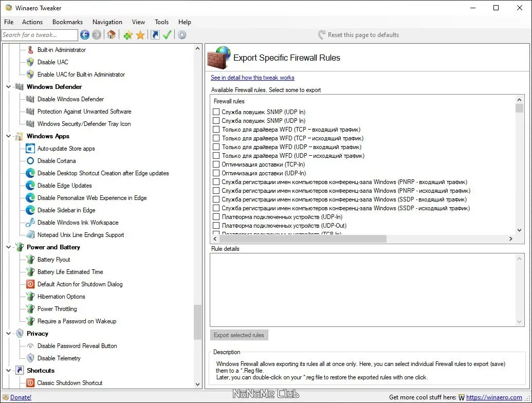The image size is (532, 403).
Task: Select Require a Password on Wakeup
Action: click(x=77, y=321)
